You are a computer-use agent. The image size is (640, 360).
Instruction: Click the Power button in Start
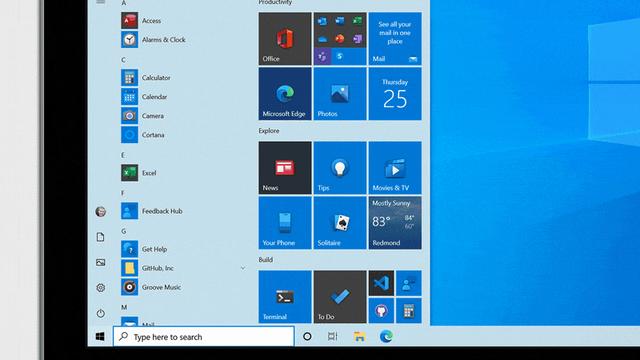[x=100, y=313]
